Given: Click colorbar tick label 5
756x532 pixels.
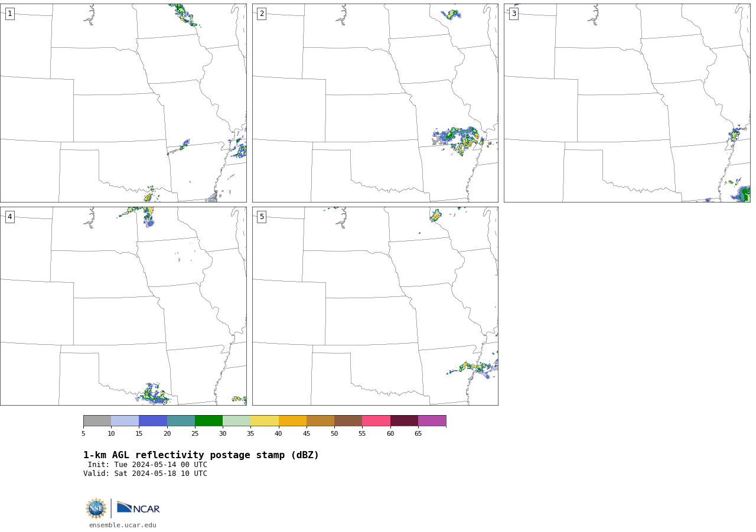Looking at the screenshot, I should coord(83,434).
